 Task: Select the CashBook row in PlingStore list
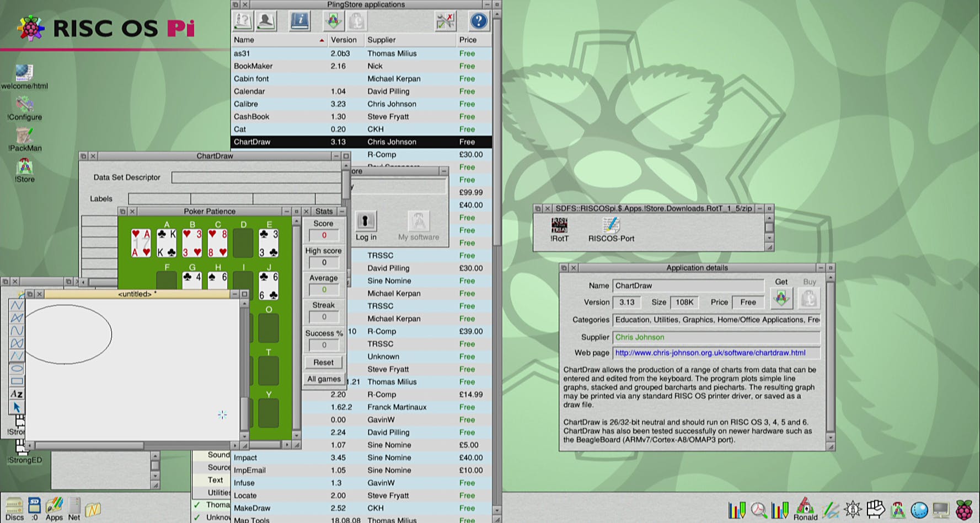tap(361, 117)
